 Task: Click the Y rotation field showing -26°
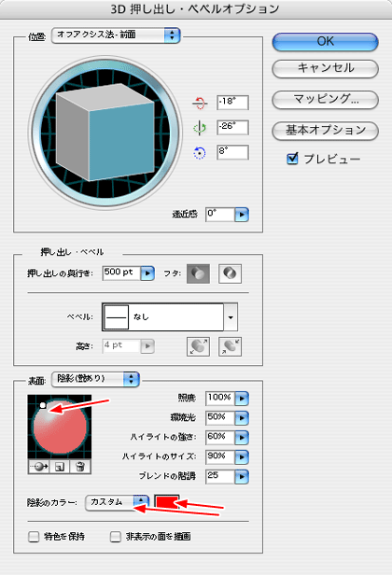click(232, 127)
